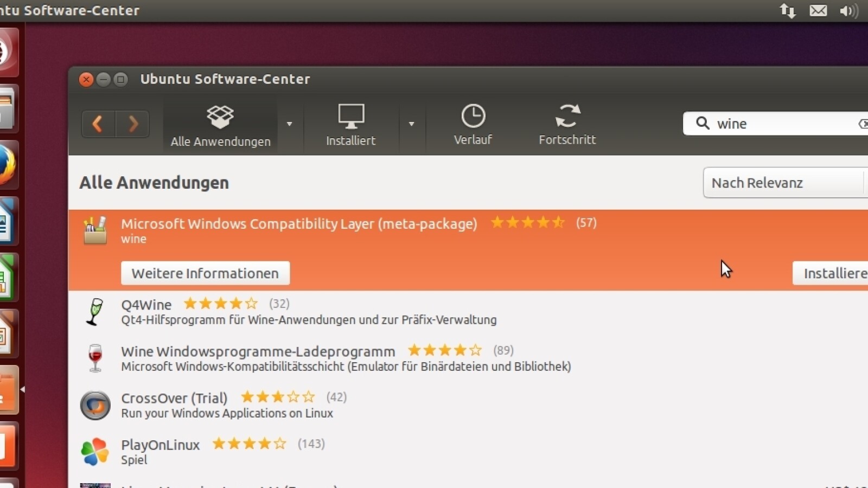Select the Wine Windowsprogramme-Ladeprogramm glass icon
This screenshot has width=868, height=488.
95,358
